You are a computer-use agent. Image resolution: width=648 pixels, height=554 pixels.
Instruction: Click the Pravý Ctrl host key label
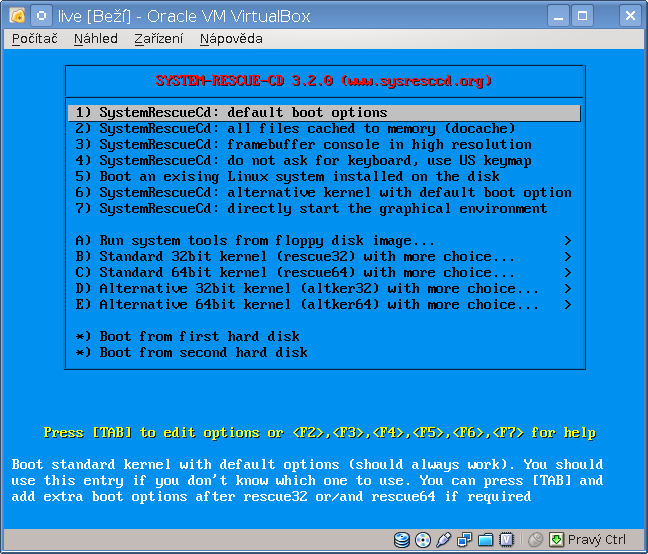point(597,540)
